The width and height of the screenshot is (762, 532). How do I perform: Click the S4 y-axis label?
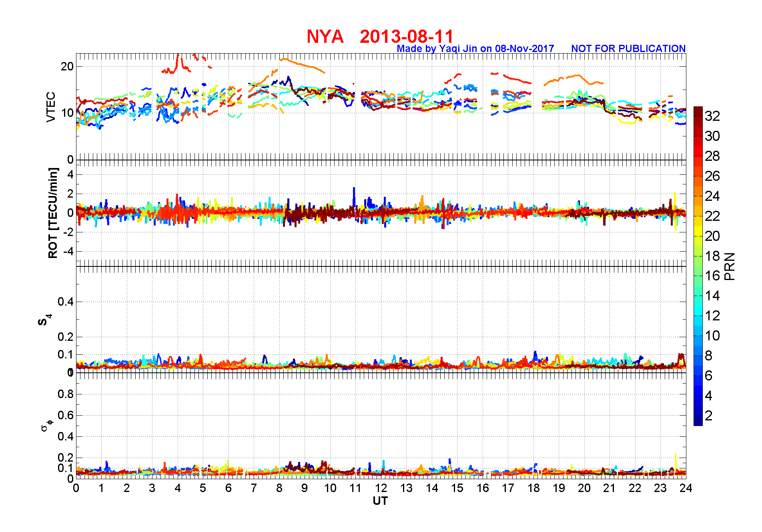point(45,320)
